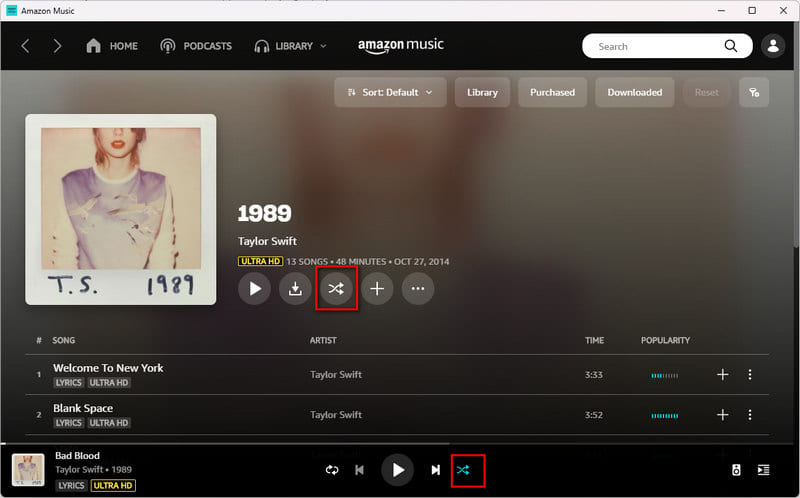Open the Podcasts section

(196, 46)
